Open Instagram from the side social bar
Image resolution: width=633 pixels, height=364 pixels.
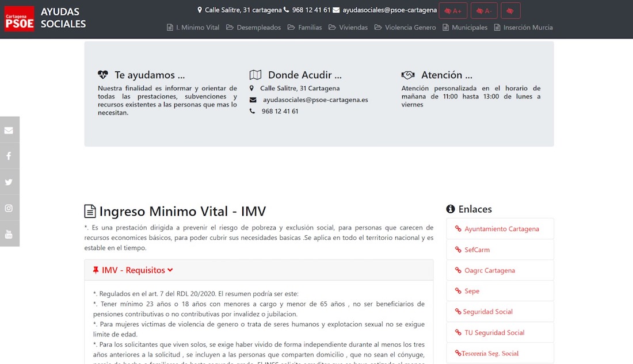coord(9,208)
